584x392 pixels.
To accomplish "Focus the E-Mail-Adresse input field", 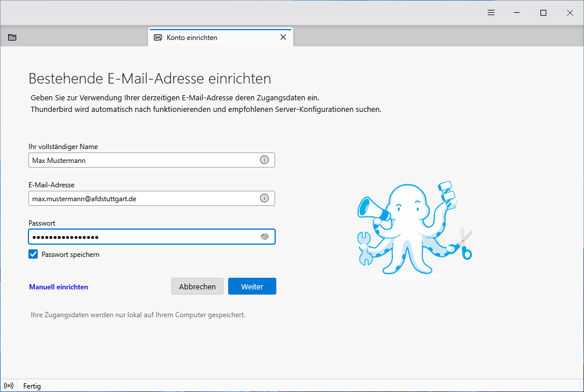I will (x=142, y=198).
